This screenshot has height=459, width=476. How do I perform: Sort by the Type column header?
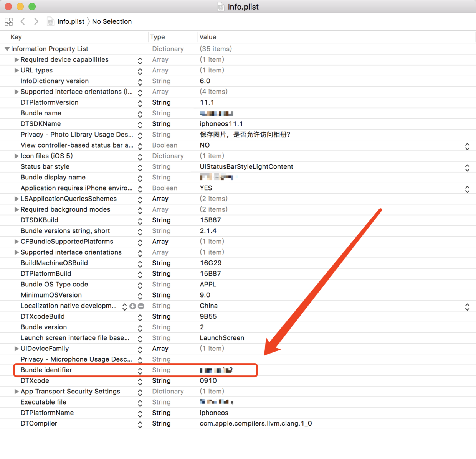[157, 37]
